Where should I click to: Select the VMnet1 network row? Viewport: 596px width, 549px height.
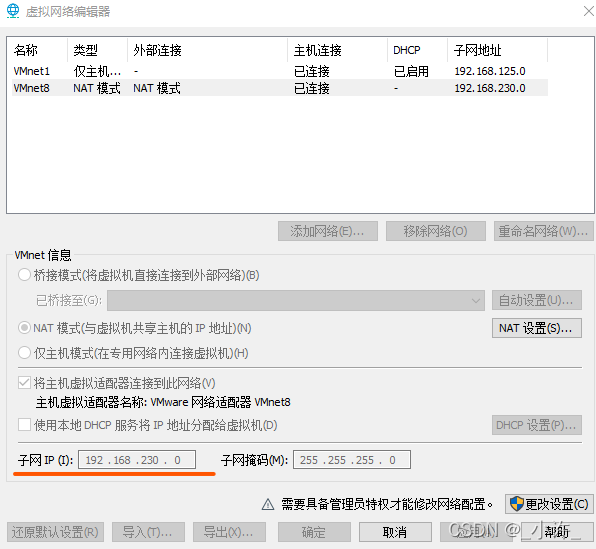click(x=280, y=71)
